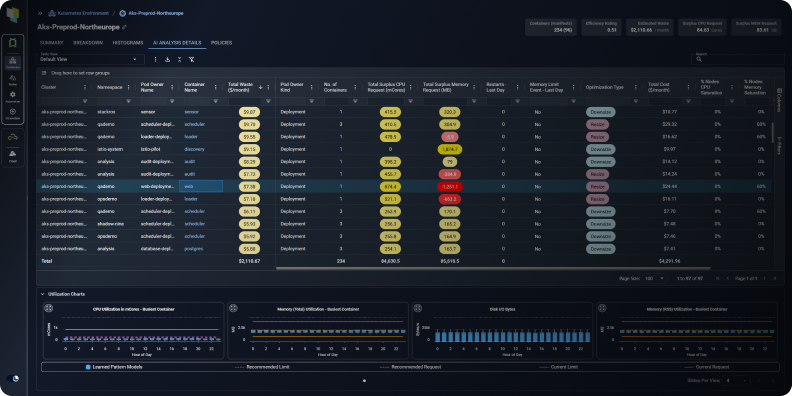
Task: Go to next table page arrow
Action: [764, 278]
